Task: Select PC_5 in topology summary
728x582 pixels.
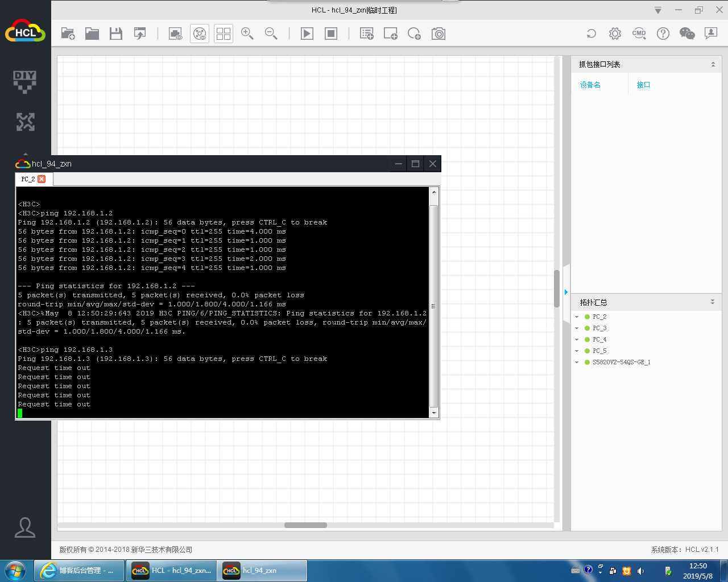Action: [599, 351]
